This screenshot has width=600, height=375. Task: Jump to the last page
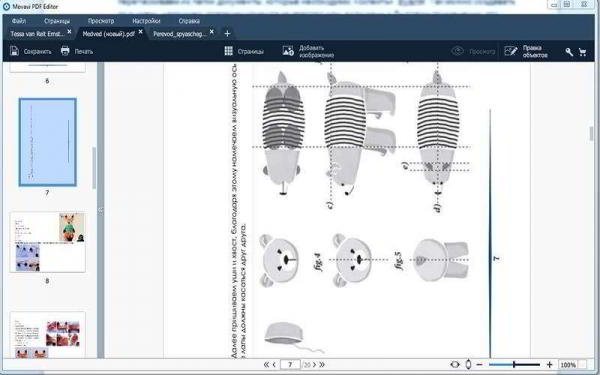[322, 365]
